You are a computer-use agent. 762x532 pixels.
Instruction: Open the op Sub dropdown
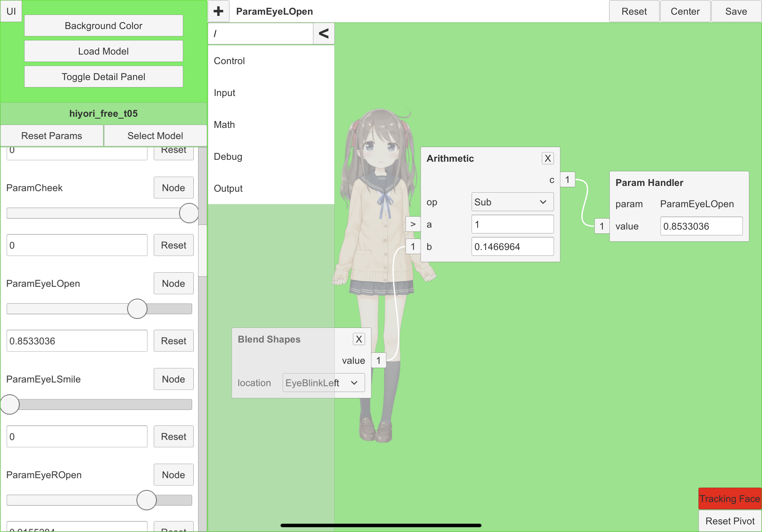512,202
